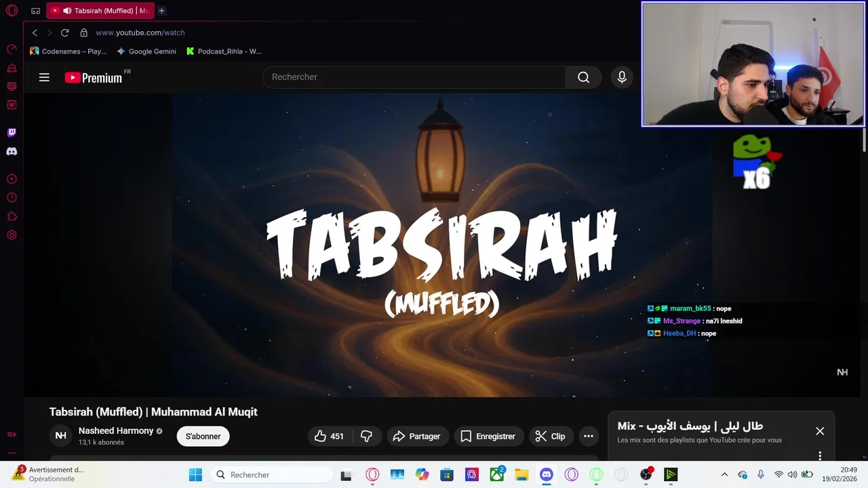Image resolution: width=868 pixels, height=488 pixels.
Task: Open File Explorer folder on taskbar
Action: [521, 474]
